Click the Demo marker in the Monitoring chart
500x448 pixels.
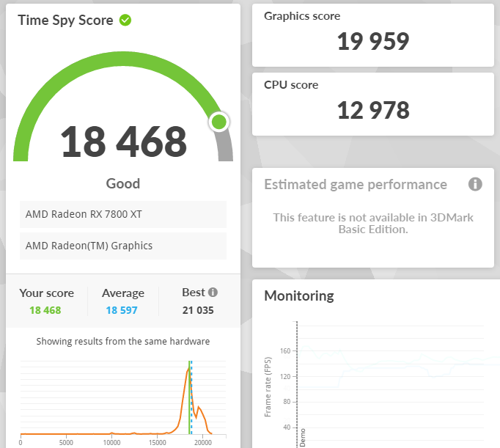(302, 437)
